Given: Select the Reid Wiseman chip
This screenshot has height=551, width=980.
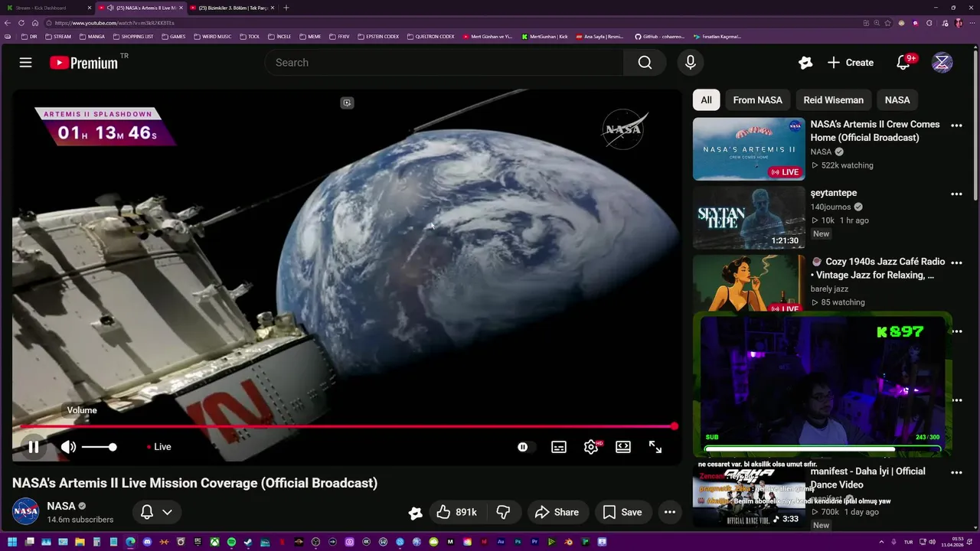Looking at the screenshot, I should coord(833,100).
